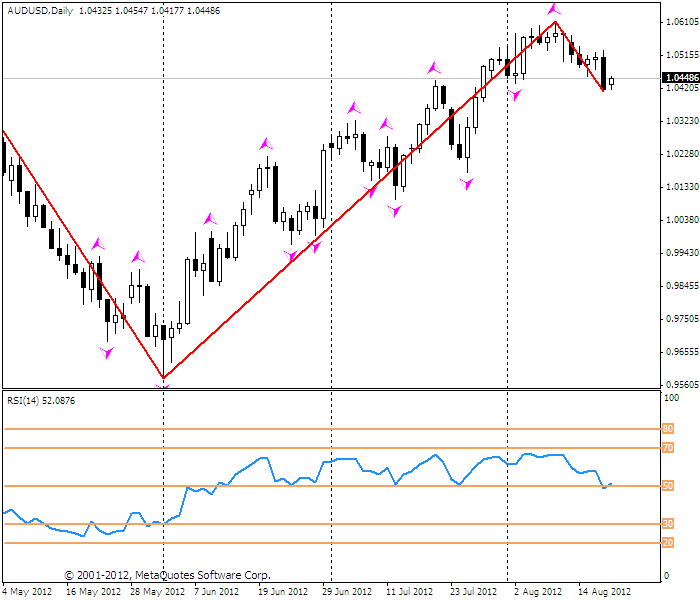This screenshot has width=700, height=600.
Task: Click the down fractal arrow at lowest swing bottom
Action: point(163,386)
